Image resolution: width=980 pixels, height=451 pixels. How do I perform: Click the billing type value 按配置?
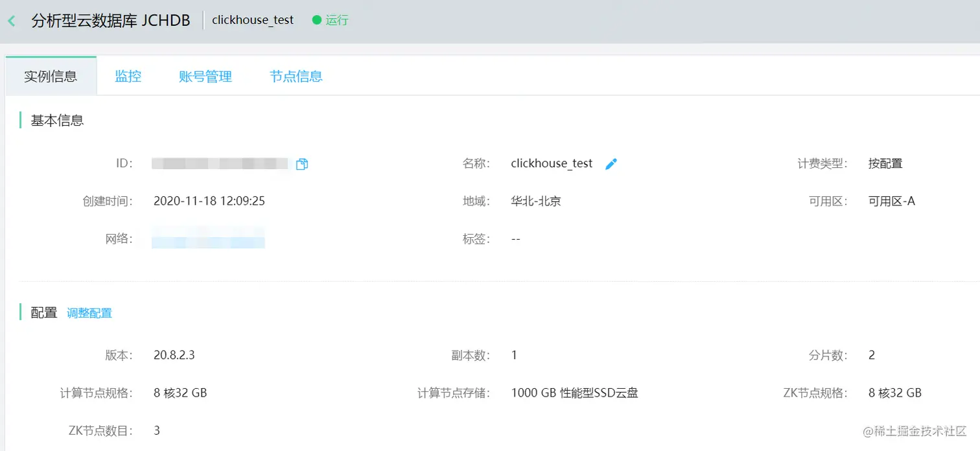[885, 163]
